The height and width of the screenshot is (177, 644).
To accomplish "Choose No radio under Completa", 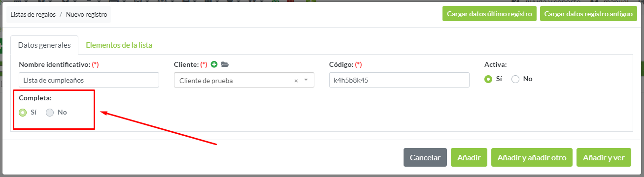I will point(50,112).
